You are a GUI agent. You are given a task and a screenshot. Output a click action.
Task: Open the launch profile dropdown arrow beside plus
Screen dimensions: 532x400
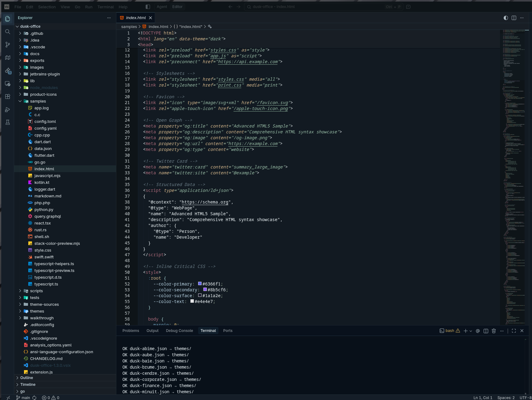[x=471, y=331]
